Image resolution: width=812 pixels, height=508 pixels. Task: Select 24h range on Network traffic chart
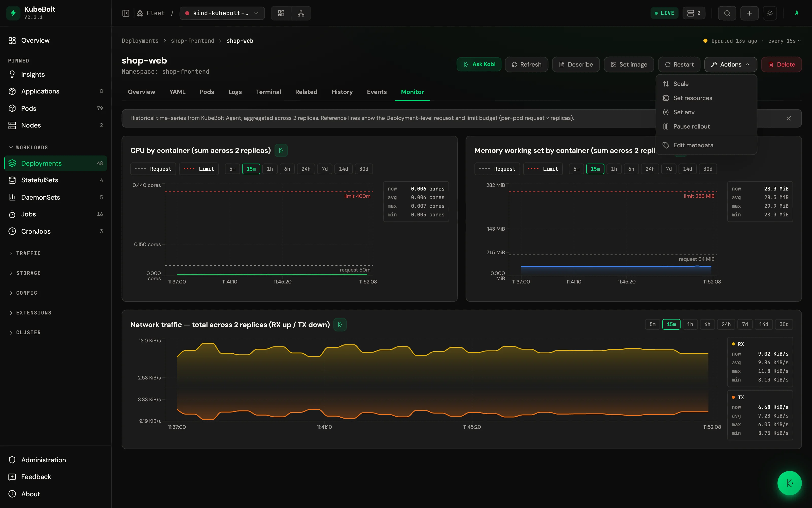[x=726, y=324]
